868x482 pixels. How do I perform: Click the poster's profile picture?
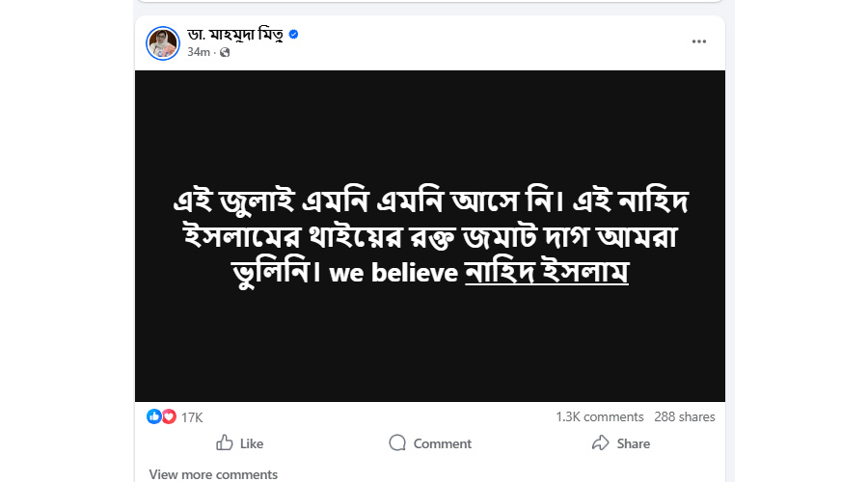pos(163,43)
